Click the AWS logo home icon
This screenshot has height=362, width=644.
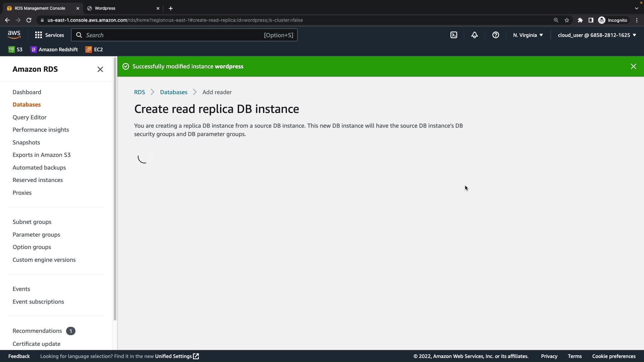point(14,35)
